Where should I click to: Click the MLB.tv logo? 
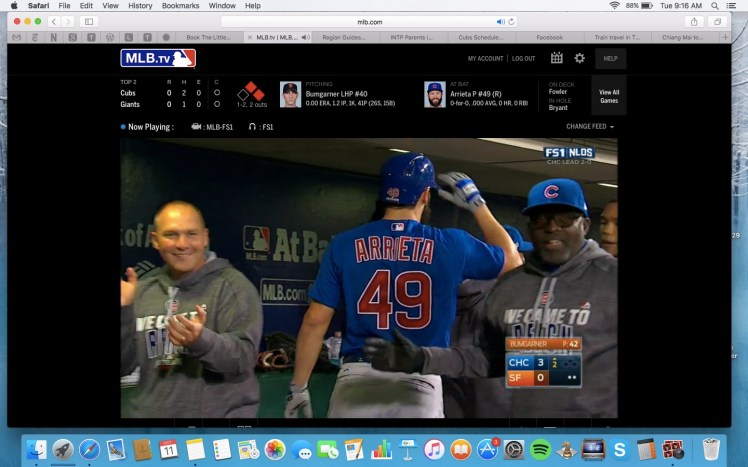point(158,58)
